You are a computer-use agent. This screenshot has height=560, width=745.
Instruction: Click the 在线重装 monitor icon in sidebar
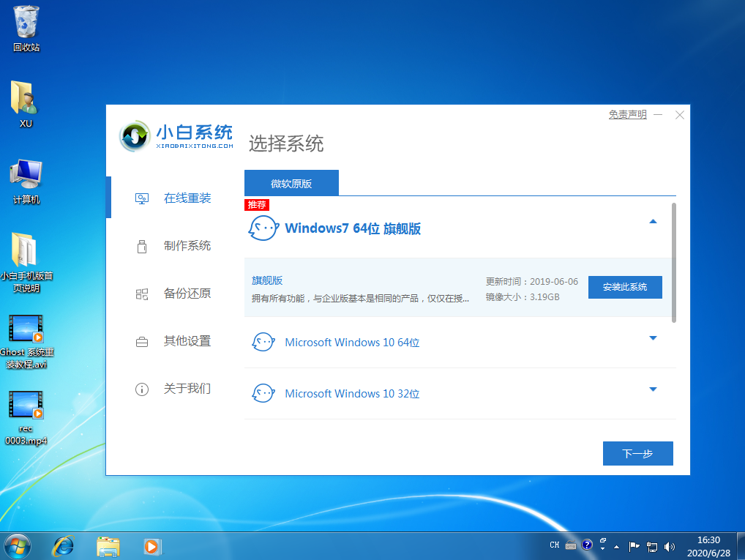pyautogui.click(x=142, y=198)
